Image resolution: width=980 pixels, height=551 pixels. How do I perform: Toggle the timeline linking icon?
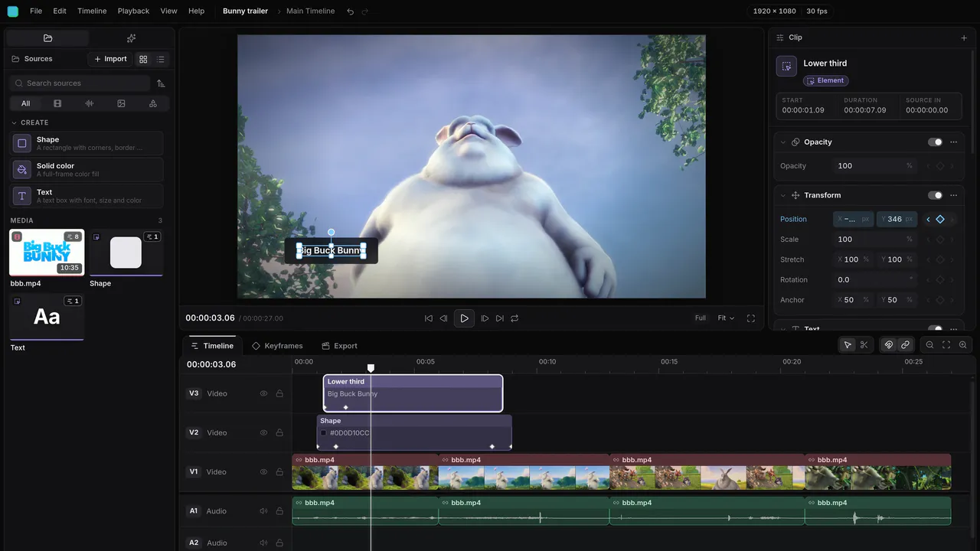[x=905, y=345]
